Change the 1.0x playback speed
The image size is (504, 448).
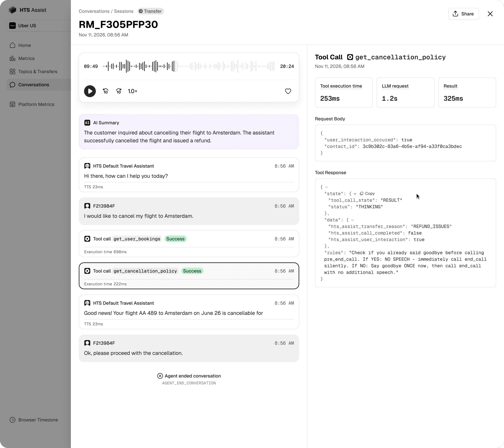tap(132, 91)
